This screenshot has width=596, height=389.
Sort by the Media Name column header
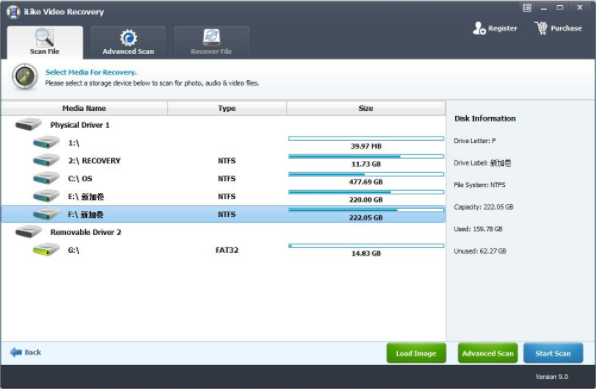84,108
